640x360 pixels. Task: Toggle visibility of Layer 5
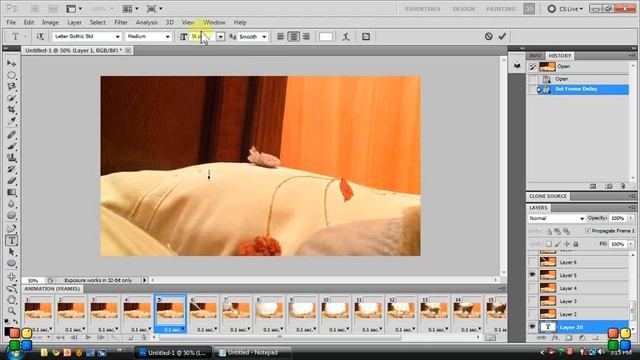pos(532,275)
